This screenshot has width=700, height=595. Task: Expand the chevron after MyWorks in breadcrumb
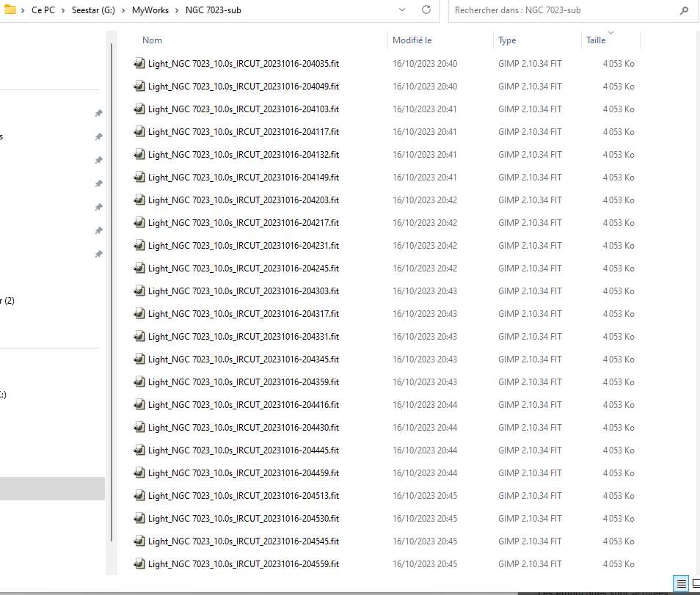176,11
